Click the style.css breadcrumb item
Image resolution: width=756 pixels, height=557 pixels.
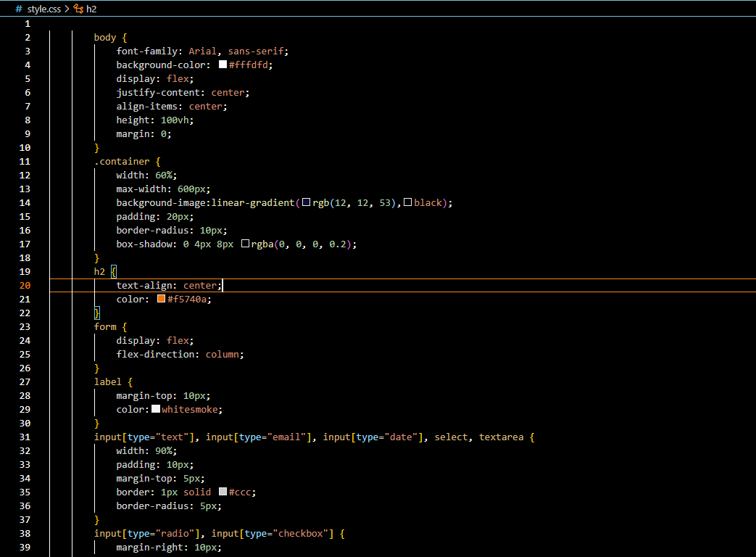click(x=44, y=9)
